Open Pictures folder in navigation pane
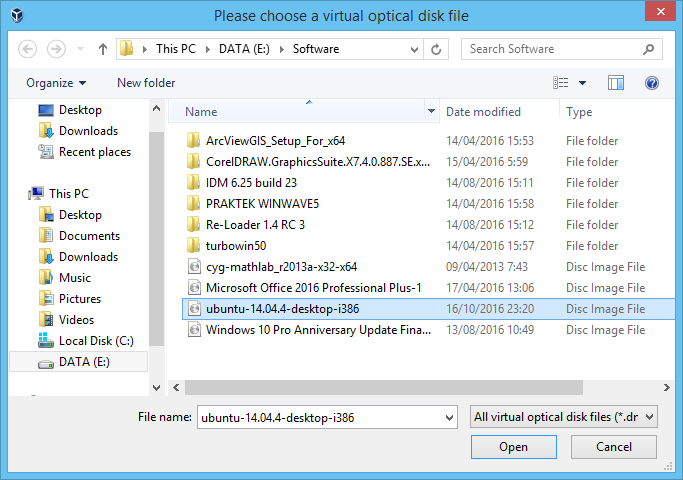Viewport: 683px width, 480px height. click(69, 298)
